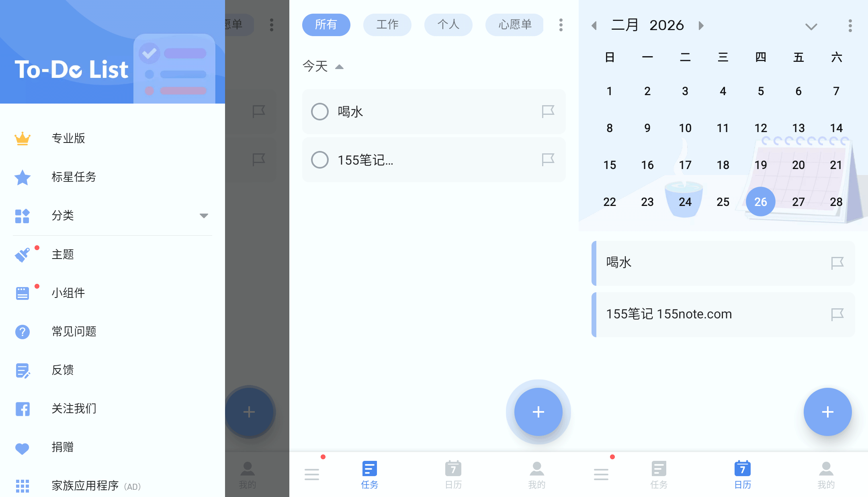Expand the 分类 category dropdown arrow
The width and height of the screenshot is (868, 497).
204,216
